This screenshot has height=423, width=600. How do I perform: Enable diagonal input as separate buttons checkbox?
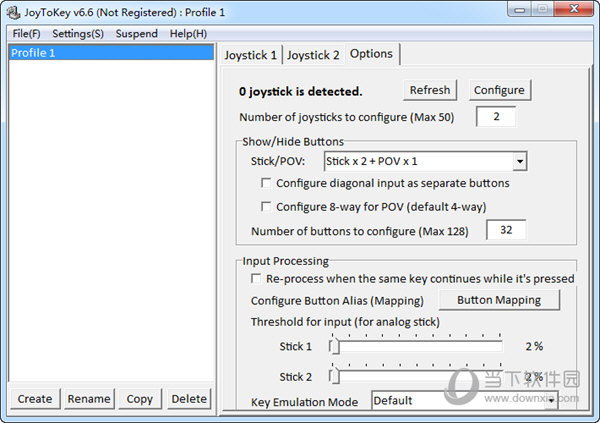(x=266, y=183)
